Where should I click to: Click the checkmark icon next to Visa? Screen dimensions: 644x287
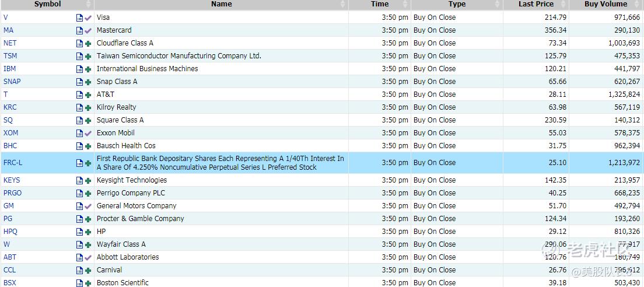(x=88, y=17)
